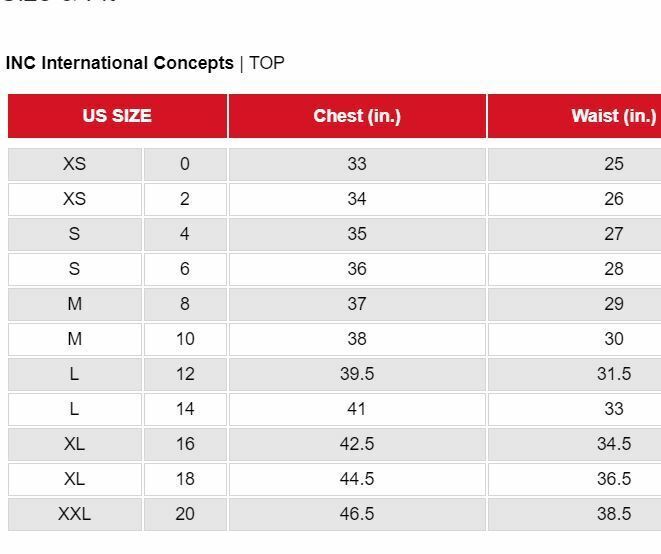Screen dimensions: 661x554
Task: Click numeric size 10 cell
Action: pyautogui.click(x=185, y=339)
